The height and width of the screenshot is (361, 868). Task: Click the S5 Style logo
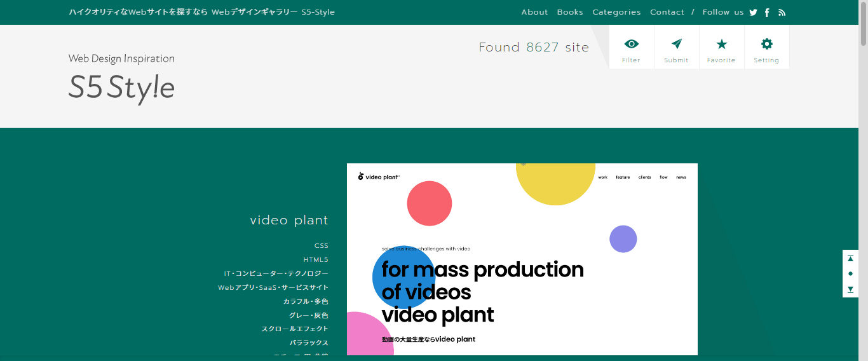(x=121, y=88)
